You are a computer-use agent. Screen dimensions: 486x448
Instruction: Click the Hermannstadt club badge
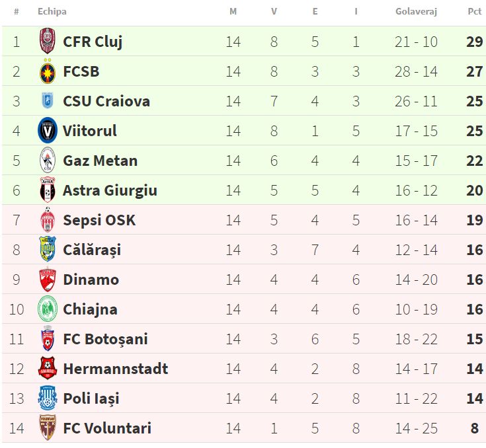pyautogui.click(x=48, y=369)
